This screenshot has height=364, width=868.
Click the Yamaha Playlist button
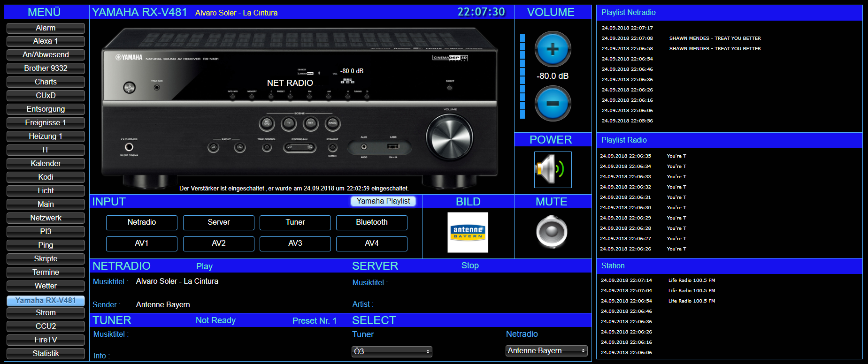tap(383, 201)
